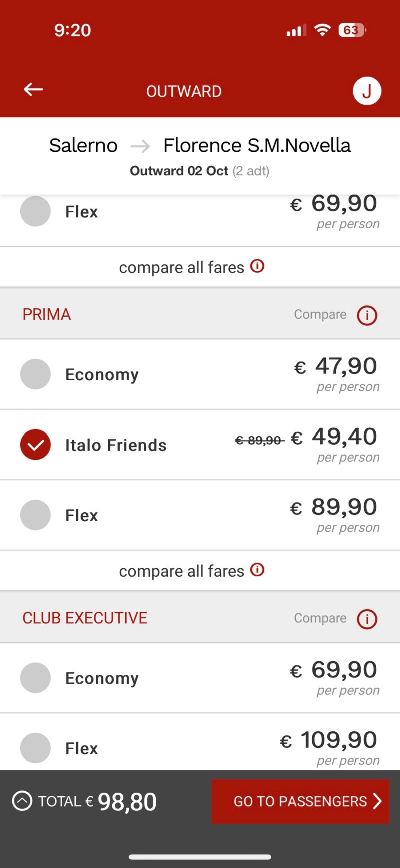This screenshot has height=868, width=400.
Task: Open Compare link in the PRIMA header
Action: pyautogui.click(x=320, y=314)
